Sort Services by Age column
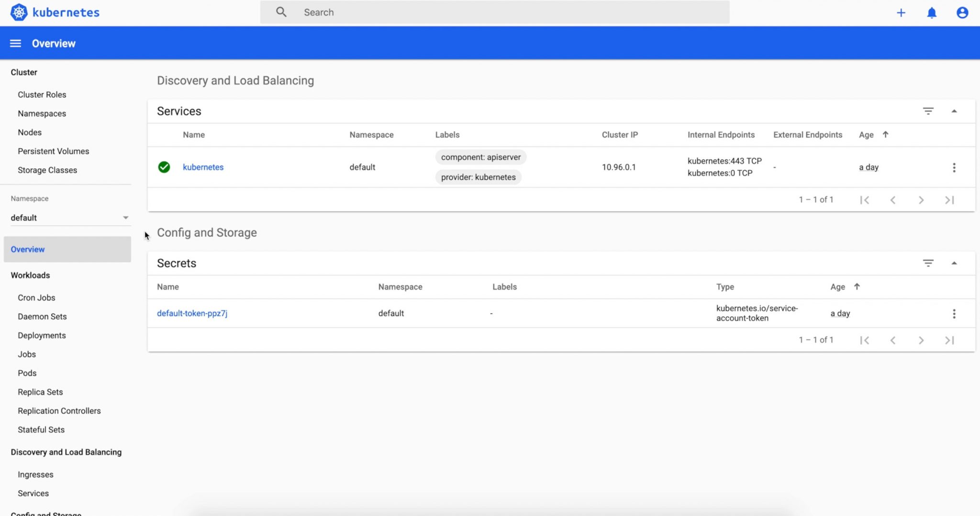980x516 pixels. point(866,135)
